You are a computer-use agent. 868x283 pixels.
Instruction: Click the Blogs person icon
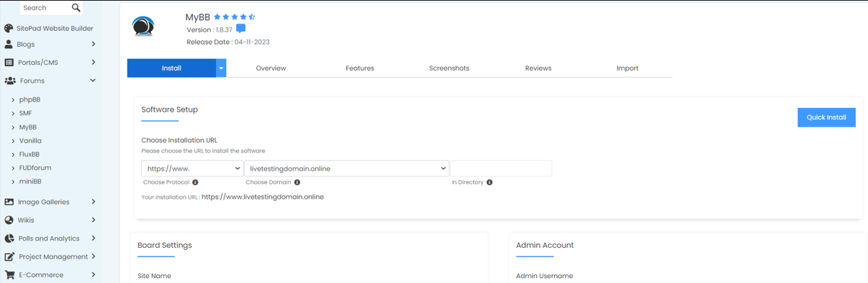(9, 44)
